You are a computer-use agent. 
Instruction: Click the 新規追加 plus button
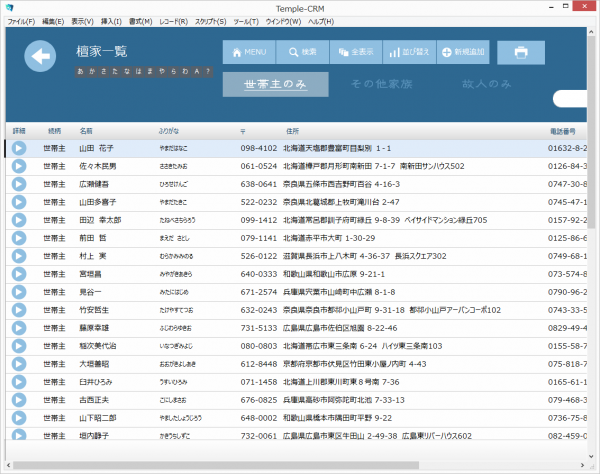tap(463, 52)
